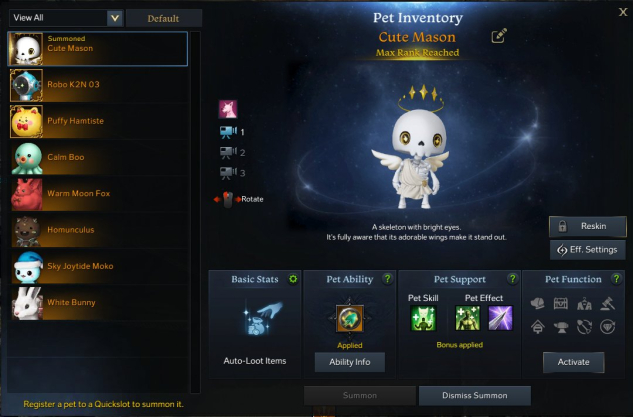Click the pink pet pose icon
The height and width of the screenshot is (417, 633).
click(228, 109)
